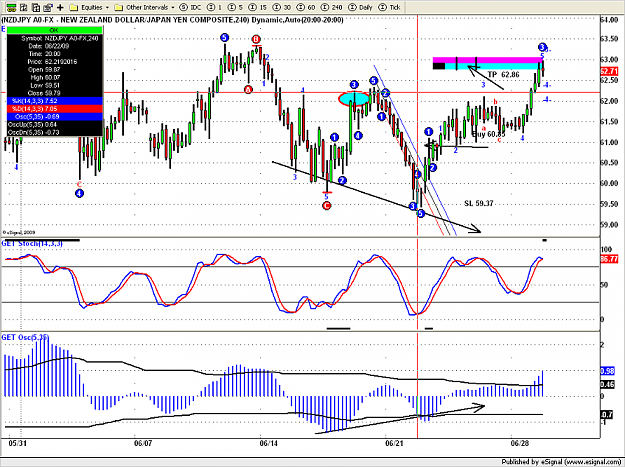Click the red circled C wave label
Screen dimensions: 625x467
click(326, 206)
